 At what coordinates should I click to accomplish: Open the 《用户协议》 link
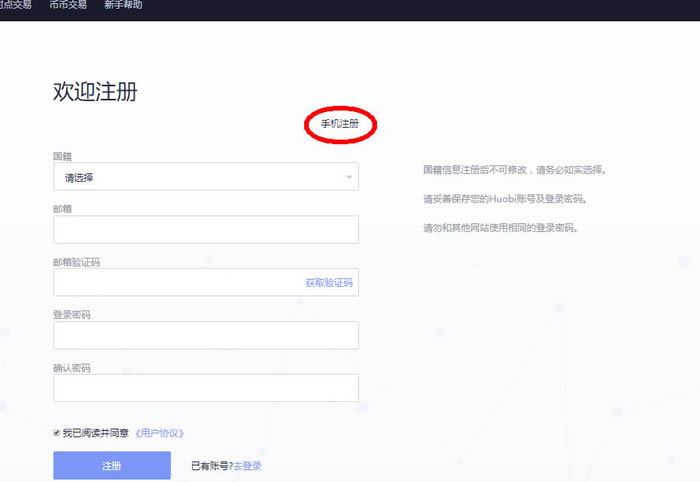click(x=160, y=433)
